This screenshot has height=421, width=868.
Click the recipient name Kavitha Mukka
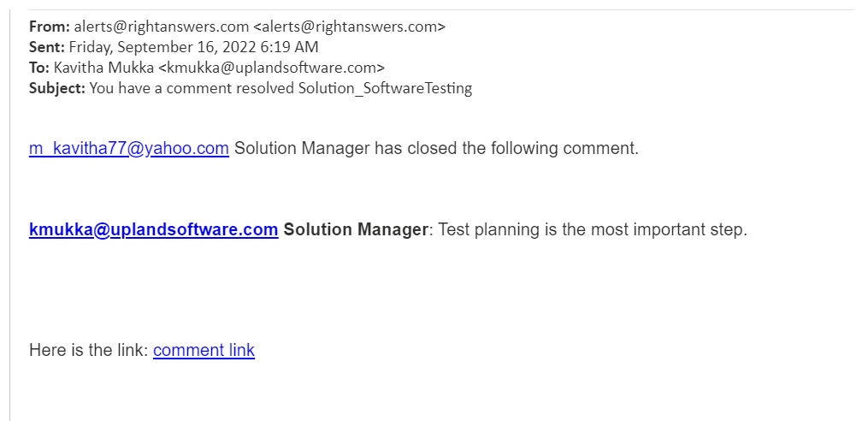tap(104, 67)
